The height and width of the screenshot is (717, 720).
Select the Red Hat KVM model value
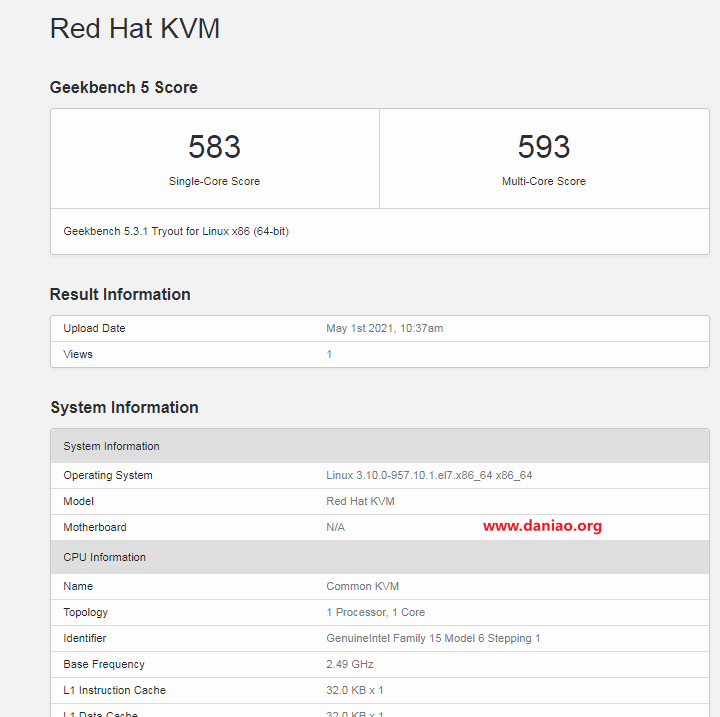coord(360,501)
